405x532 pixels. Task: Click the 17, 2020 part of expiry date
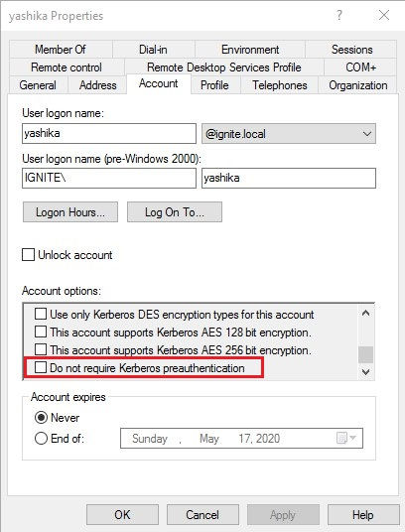[259, 439]
